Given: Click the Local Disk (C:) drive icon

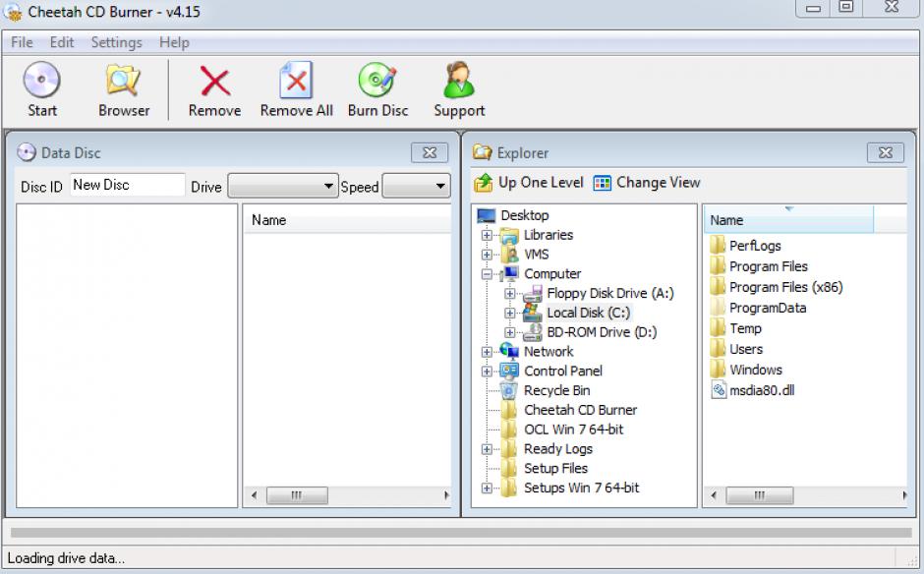Looking at the screenshot, I should 533,313.
